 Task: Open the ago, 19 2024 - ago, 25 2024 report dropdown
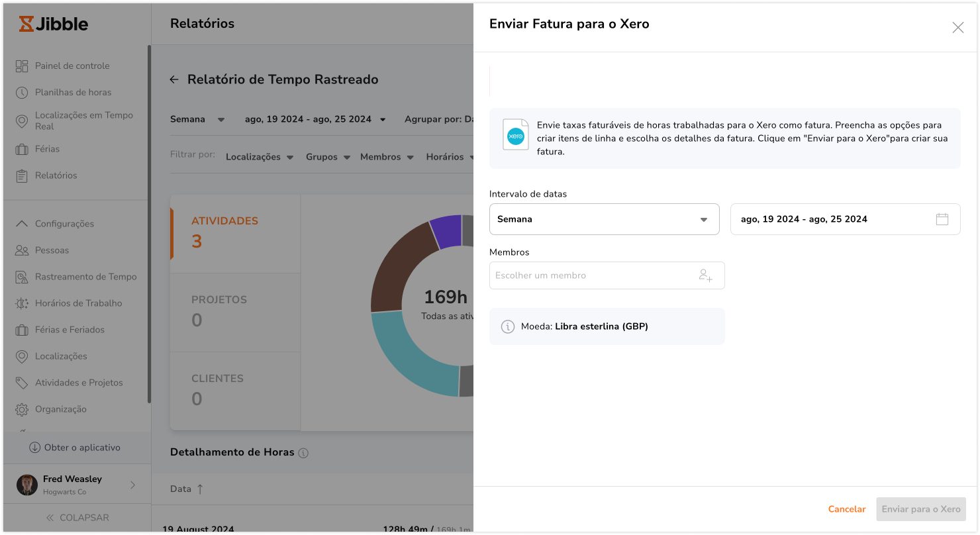tap(315, 119)
